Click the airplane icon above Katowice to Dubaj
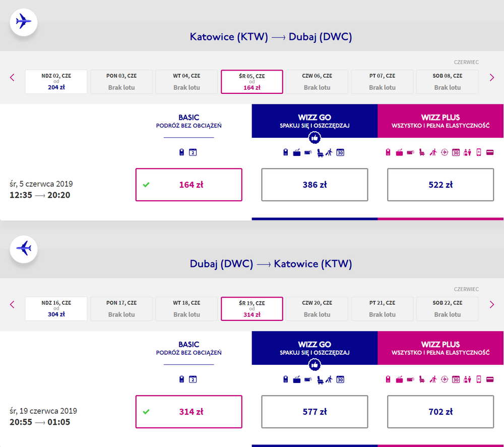504x447 pixels. pyautogui.click(x=24, y=22)
